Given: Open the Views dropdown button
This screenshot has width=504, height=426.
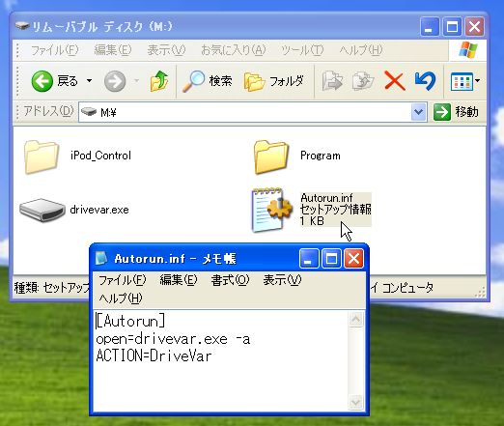Looking at the screenshot, I should [x=464, y=81].
